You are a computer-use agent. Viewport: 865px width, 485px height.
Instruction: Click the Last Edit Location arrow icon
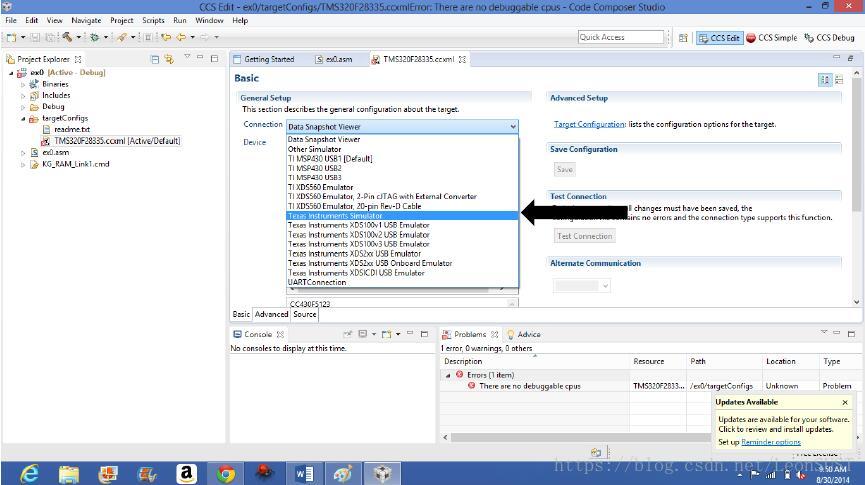click(165, 37)
